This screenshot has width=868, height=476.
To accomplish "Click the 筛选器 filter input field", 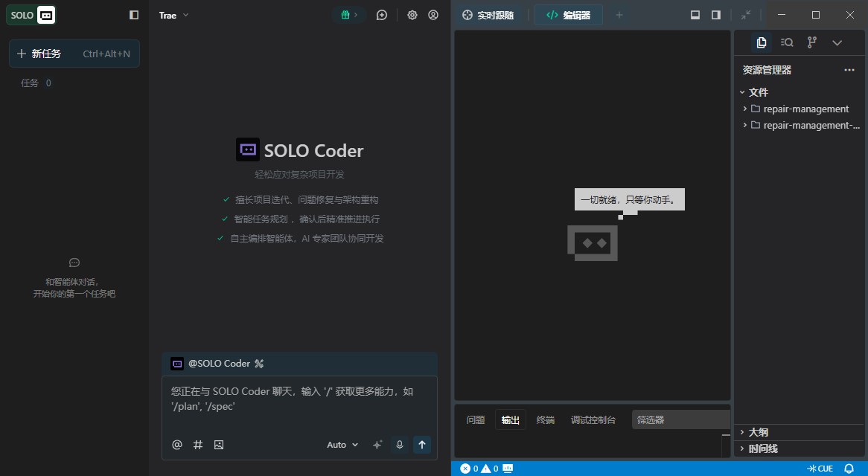I will pos(680,420).
